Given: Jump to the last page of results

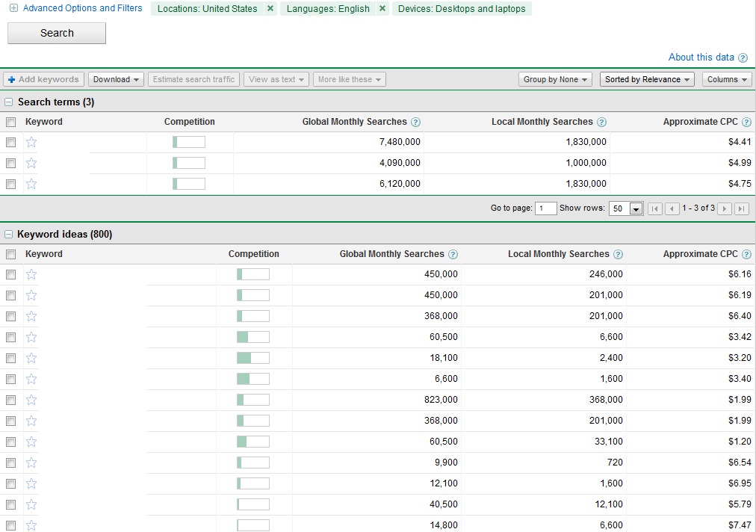Looking at the screenshot, I should [742, 208].
